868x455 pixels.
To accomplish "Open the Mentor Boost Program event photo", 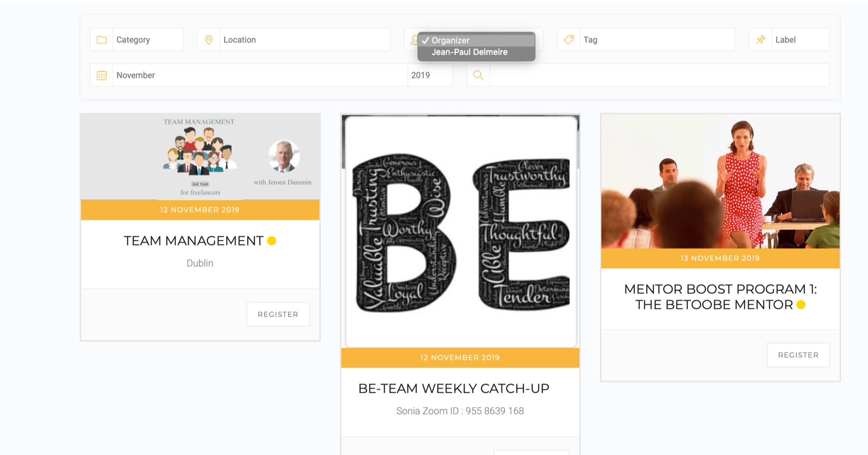I will coord(720,181).
